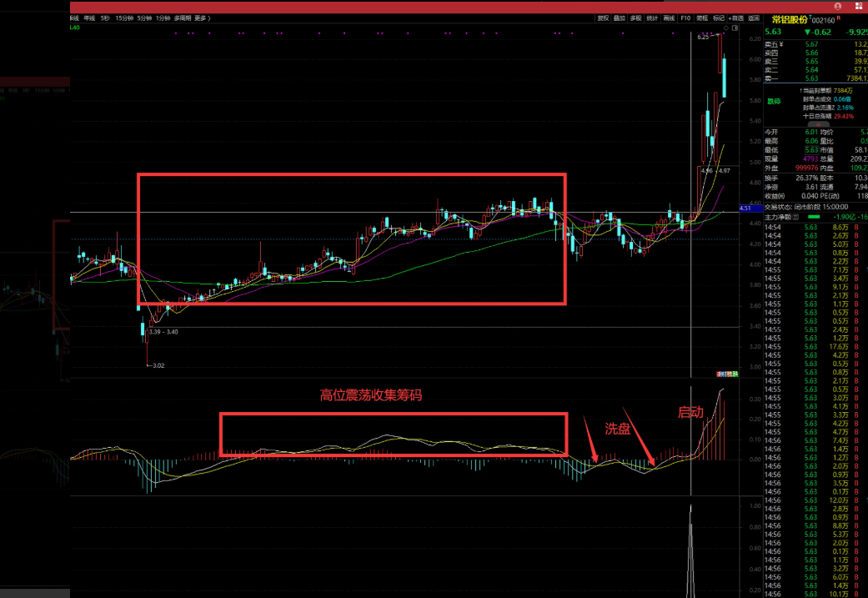
Task: Toggle the 简框 simplified frame view
Action: coord(702,18)
